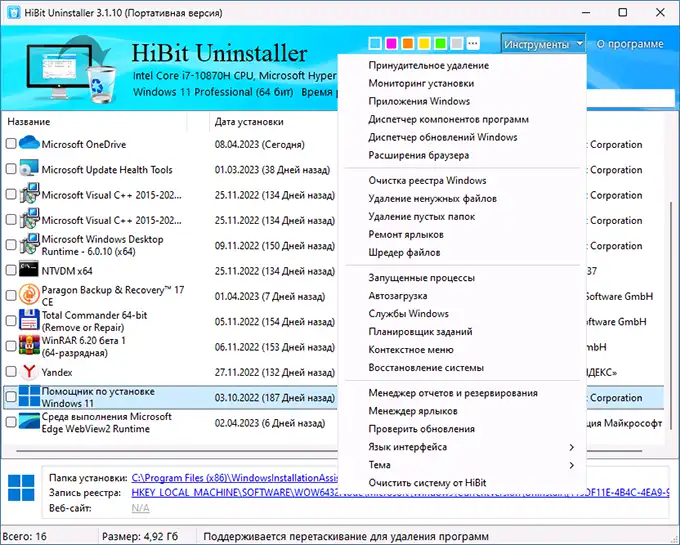Viewport: 680px width, 545px height.
Task: Apply the gray color theme swatch
Action: (x=457, y=43)
